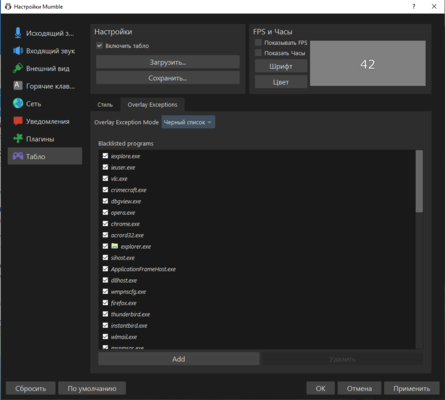The width and height of the screenshot is (445, 400).
Task: Select the red speech bubble Notifications icon
Action: pyautogui.click(x=18, y=121)
